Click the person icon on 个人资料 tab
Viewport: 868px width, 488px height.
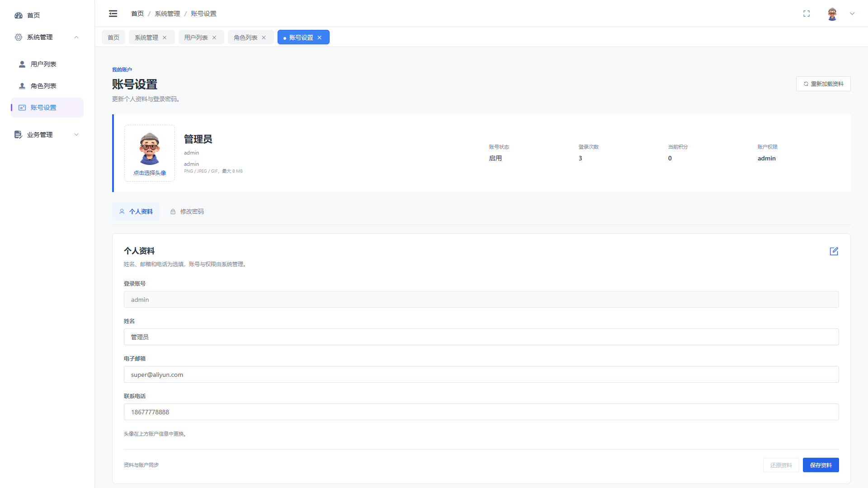click(122, 211)
